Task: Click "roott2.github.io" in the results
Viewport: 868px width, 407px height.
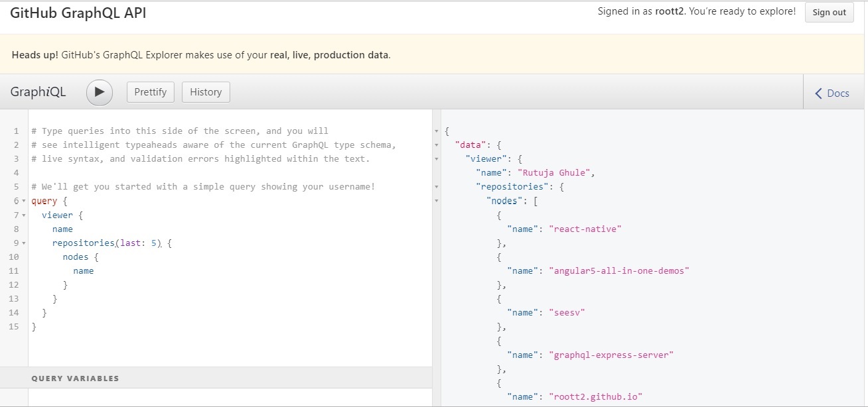Action: (x=597, y=396)
